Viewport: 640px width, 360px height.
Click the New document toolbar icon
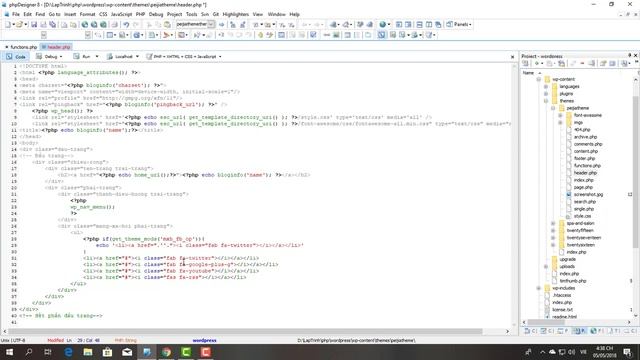(8, 24)
